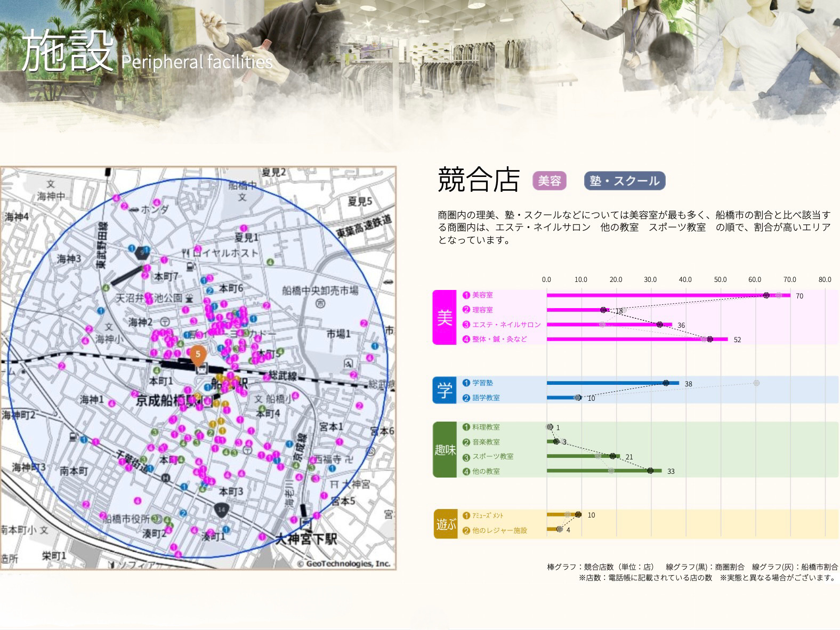
Task: Click the Route 14 road shield marker
Action: tap(222, 510)
